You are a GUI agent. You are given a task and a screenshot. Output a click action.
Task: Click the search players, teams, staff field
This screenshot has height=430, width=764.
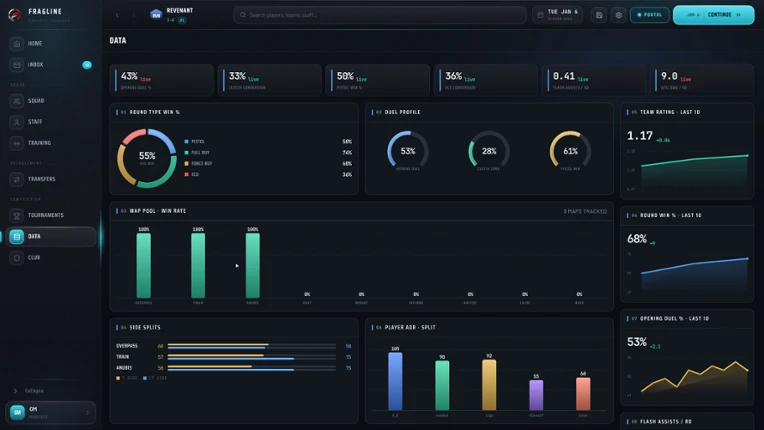click(x=380, y=15)
